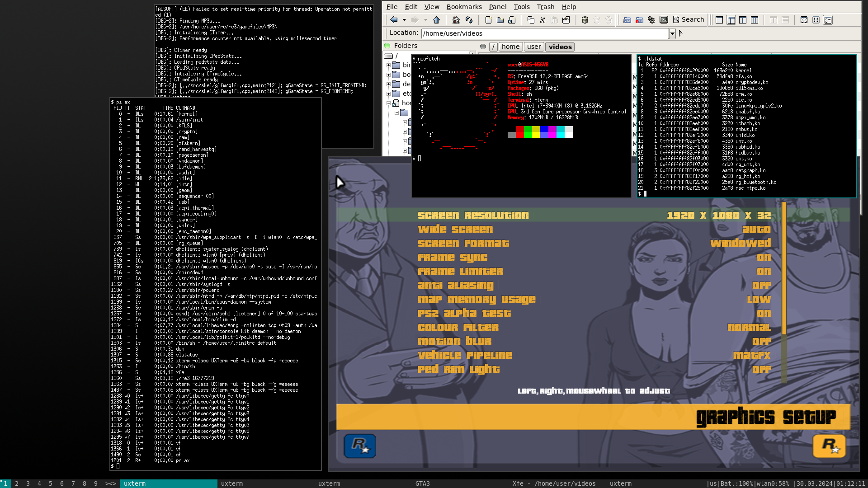Click the New File icon
868x488 pixels.
point(488,20)
